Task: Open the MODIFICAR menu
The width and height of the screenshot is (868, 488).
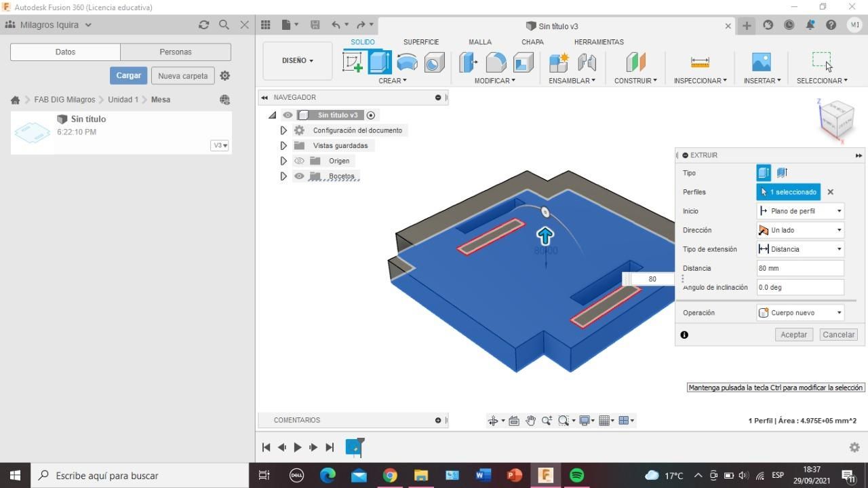Action: pos(494,81)
